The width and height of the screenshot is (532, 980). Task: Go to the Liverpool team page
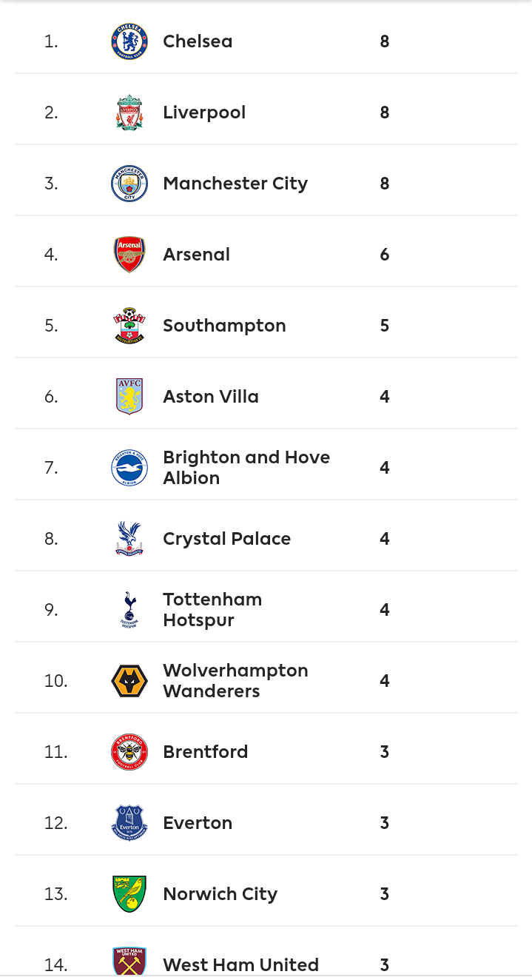tap(204, 113)
